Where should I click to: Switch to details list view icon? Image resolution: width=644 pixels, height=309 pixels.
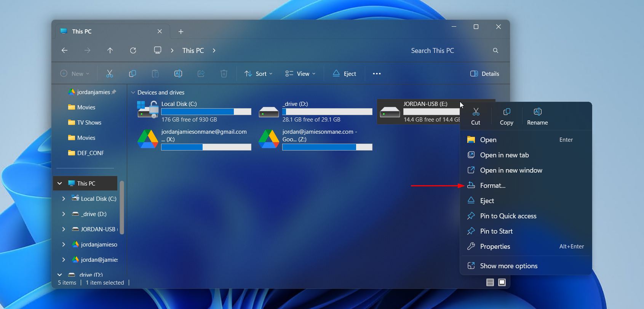pyautogui.click(x=490, y=282)
